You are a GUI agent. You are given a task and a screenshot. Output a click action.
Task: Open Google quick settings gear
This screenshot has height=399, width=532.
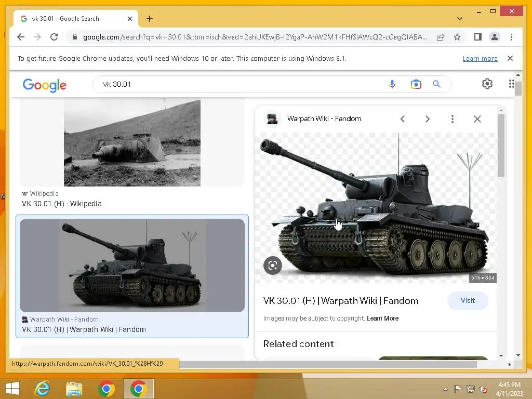[x=487, y=84]
